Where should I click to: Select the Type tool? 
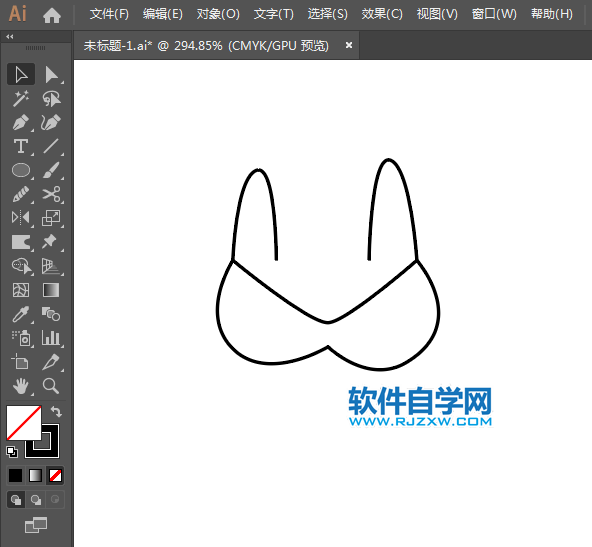pos(21,146)
